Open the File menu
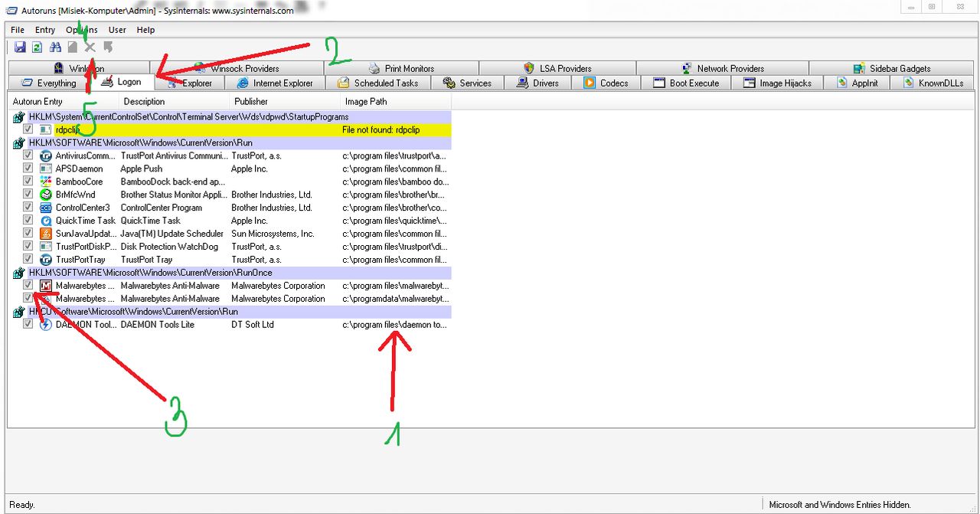Screen dimensions: 980x514 pyautogui.click(x=18, y=30)
